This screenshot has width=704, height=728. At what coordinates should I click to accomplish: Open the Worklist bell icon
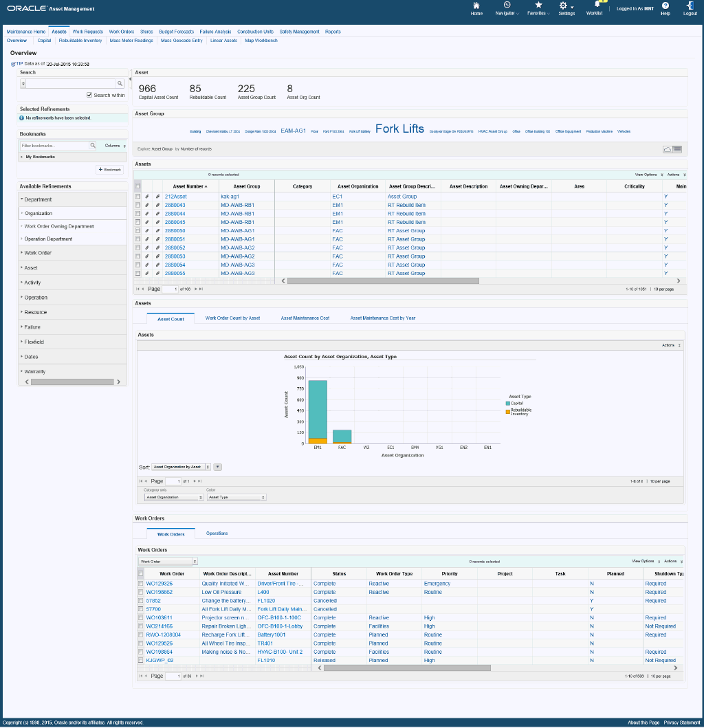[597, 5]
